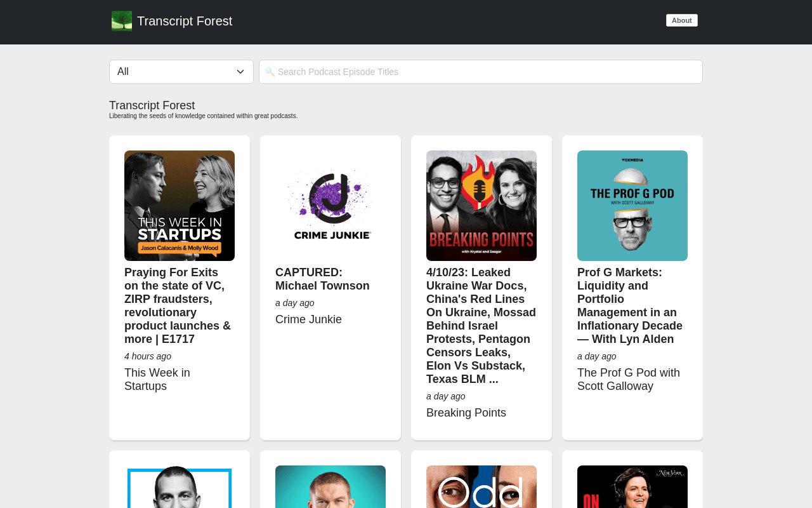Open The Prof G Pod cover artwork
The image size is (812, 508).
coord(632,206)
